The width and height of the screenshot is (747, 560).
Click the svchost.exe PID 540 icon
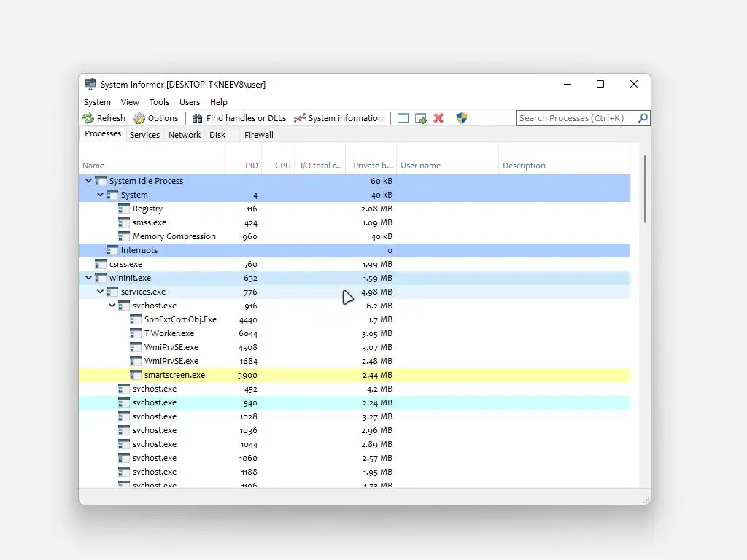click(x=124, y=402)
